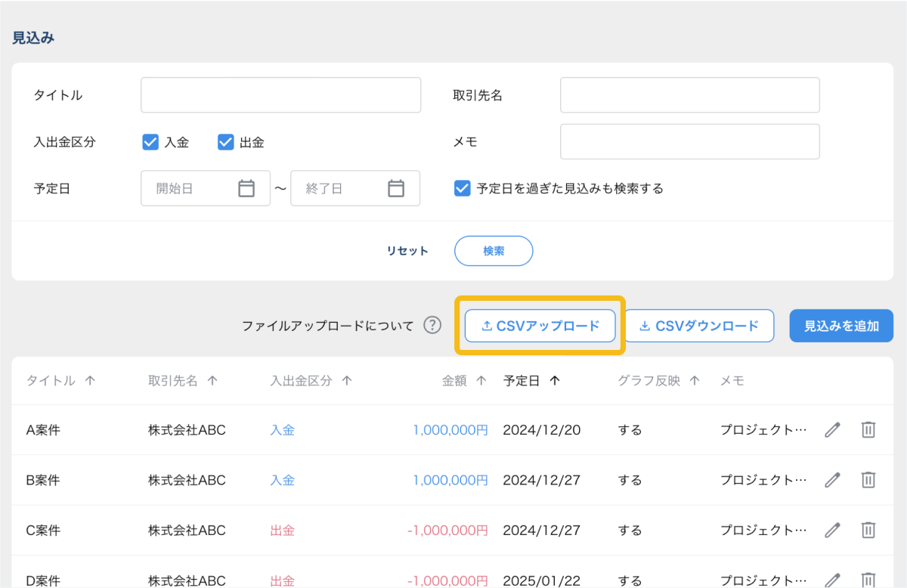Delete the B案件 row using trash icon
This screenshot has width=907, height=588.
[868, 480]
